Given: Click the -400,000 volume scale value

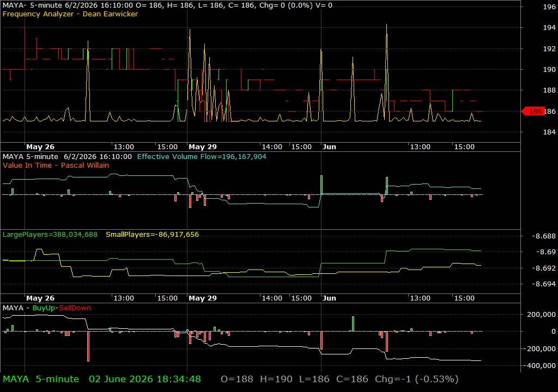Looking at the screenshot, I should pyautogui.click(x=539, y=366).
